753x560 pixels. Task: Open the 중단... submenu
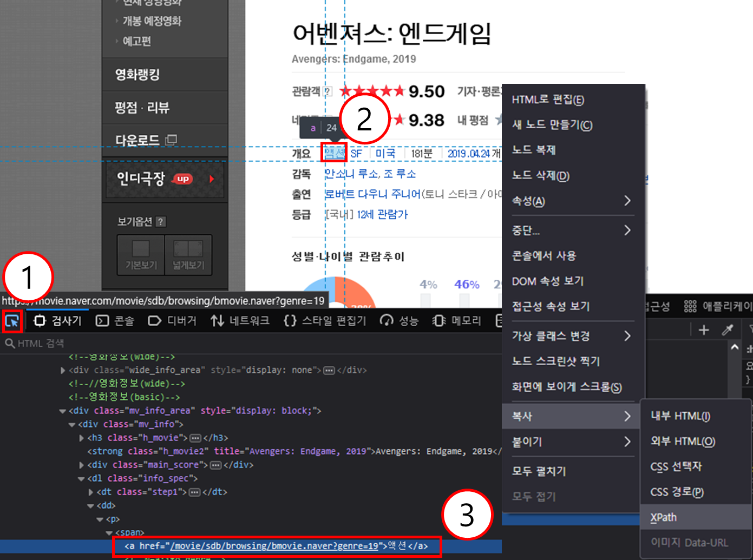574,230
